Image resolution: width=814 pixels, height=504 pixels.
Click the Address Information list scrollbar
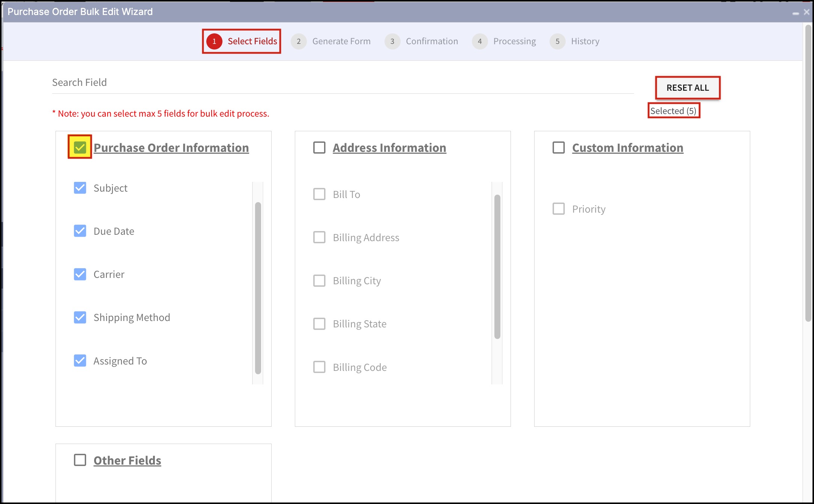point(497,266)
